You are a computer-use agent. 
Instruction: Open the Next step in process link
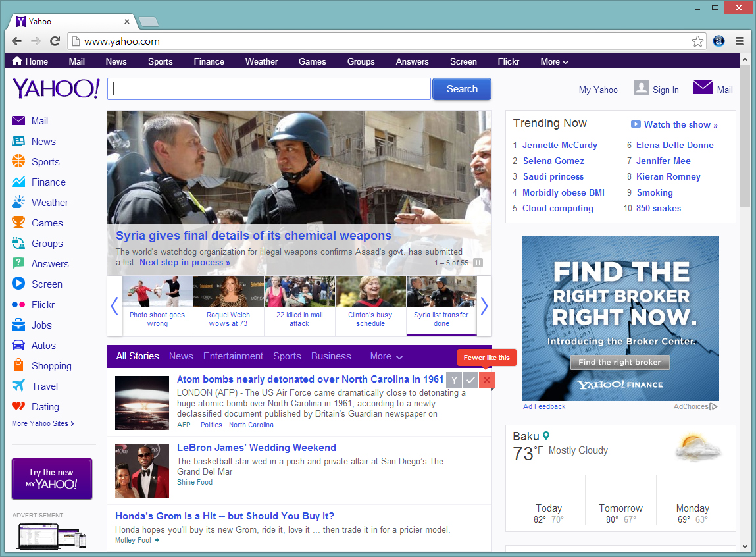tap(185, 262)
